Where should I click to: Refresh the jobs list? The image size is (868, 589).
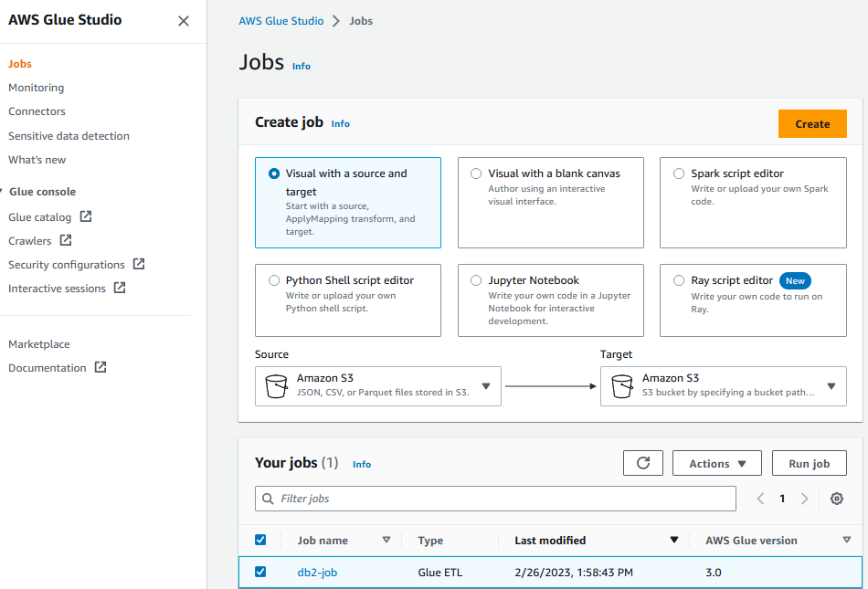click(642, 463)
